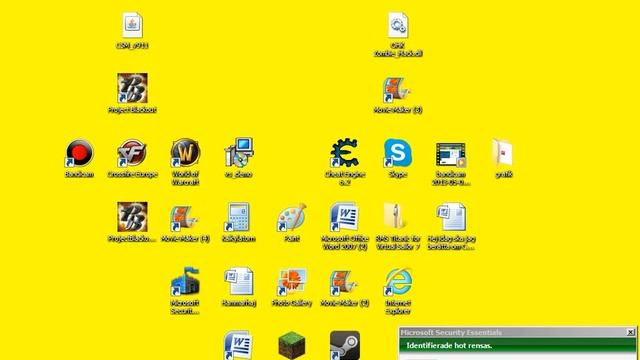The image size is (640, 360).
Task: Open the gratis folder icon
Action: tap(503, 153)
